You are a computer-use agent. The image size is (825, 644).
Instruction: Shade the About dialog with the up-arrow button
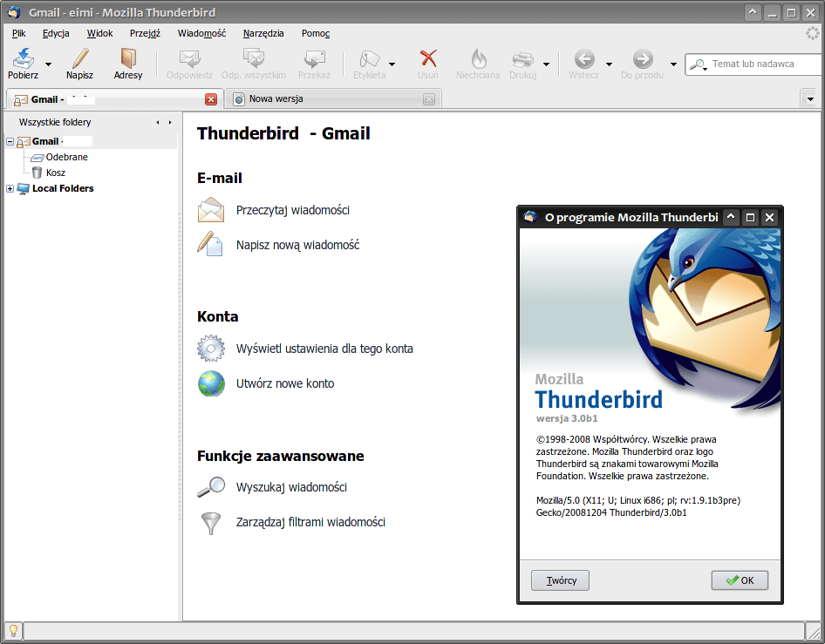click(731, 217)
